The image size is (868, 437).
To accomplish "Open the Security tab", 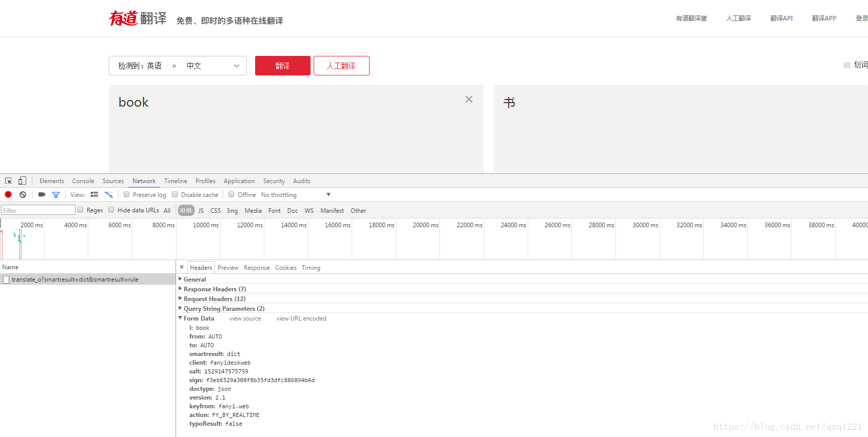I will pyautogui.click(x=274, y=181).
